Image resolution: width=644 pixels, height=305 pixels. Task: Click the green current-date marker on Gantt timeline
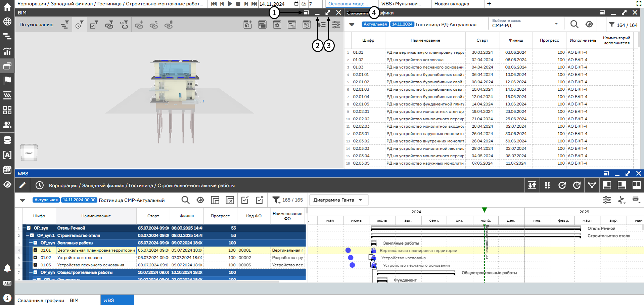(x=484, y=210)
